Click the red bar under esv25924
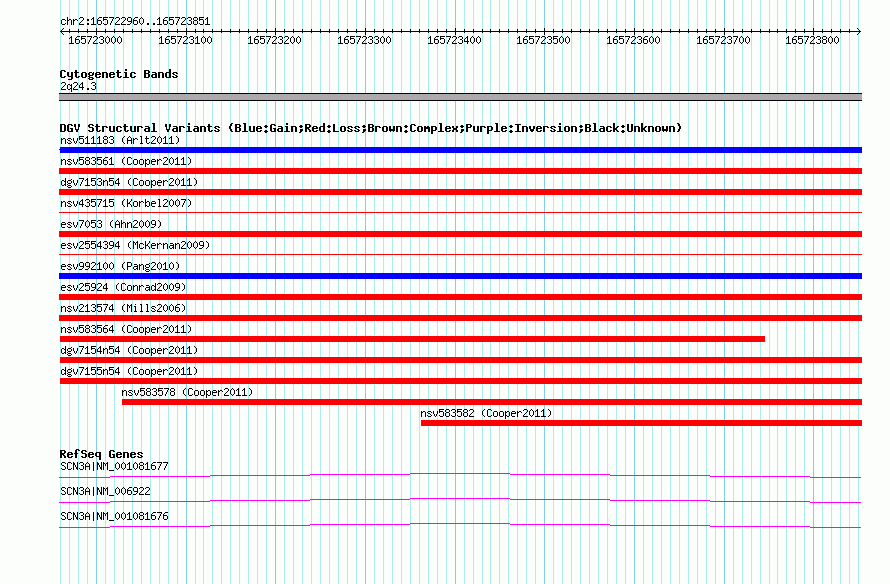 [x=460, y=297]
